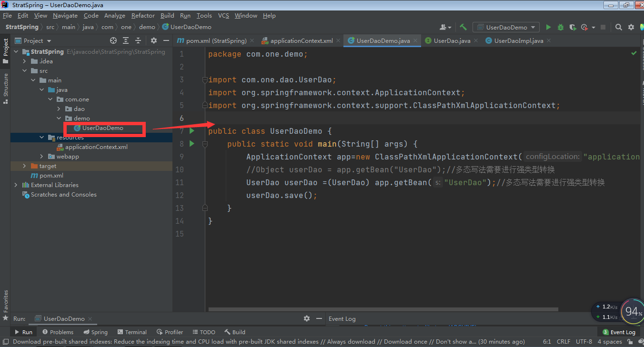This screenshot has width=644, height=347.
Task: Close the UserDaoDemo.java editor tab
Action: tap(415, 40)
